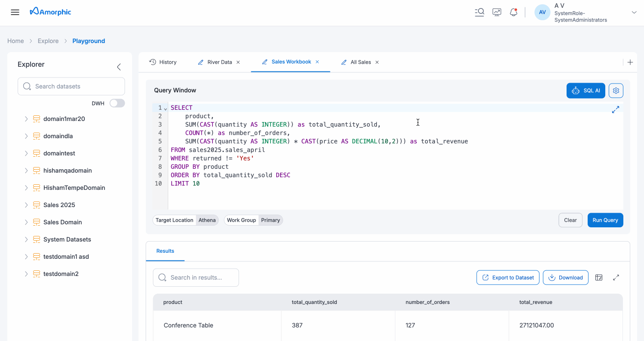This screenshot has height=341, width=644.
Task: Open the SQL AI assistant
Action: 585,90
